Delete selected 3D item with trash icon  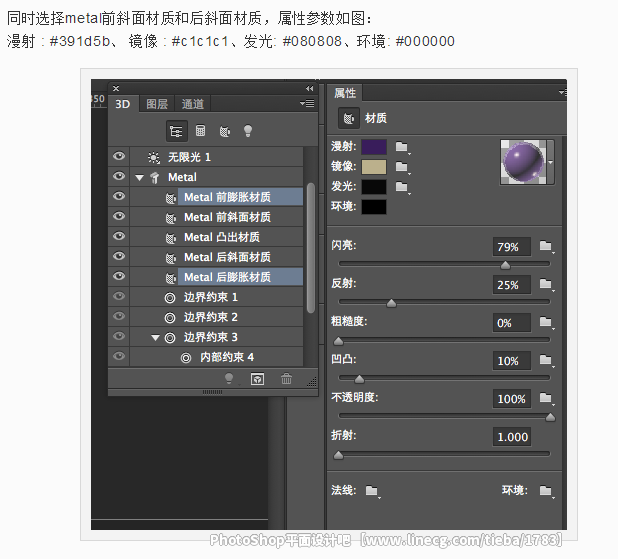(286, 379)
